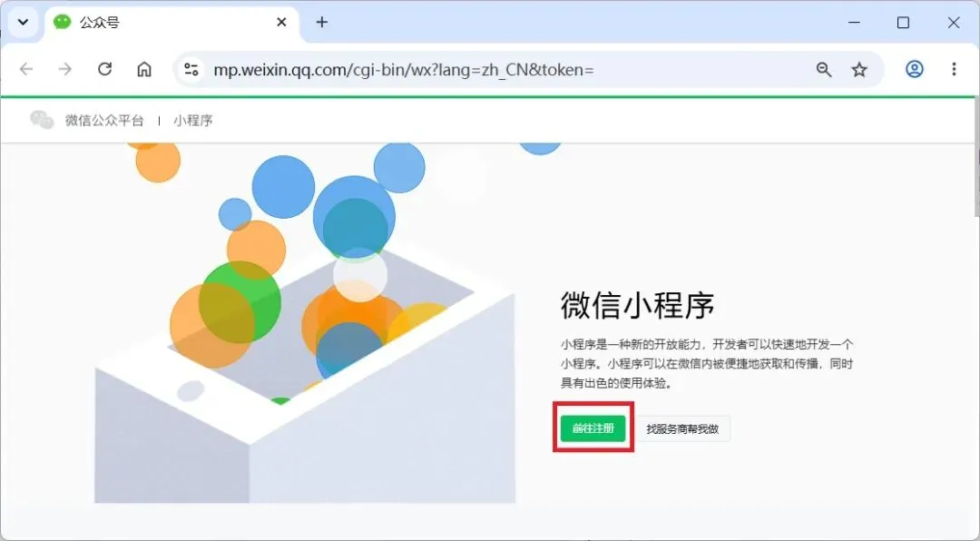
Task: Click the 找服务商帮我做 button
Action: coord(682,429)
